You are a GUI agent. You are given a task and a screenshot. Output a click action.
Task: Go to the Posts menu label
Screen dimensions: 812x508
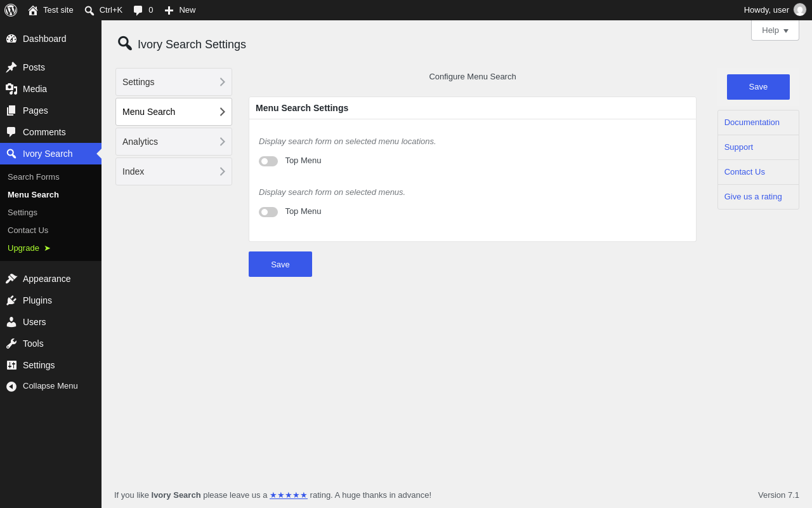(34, 67)
